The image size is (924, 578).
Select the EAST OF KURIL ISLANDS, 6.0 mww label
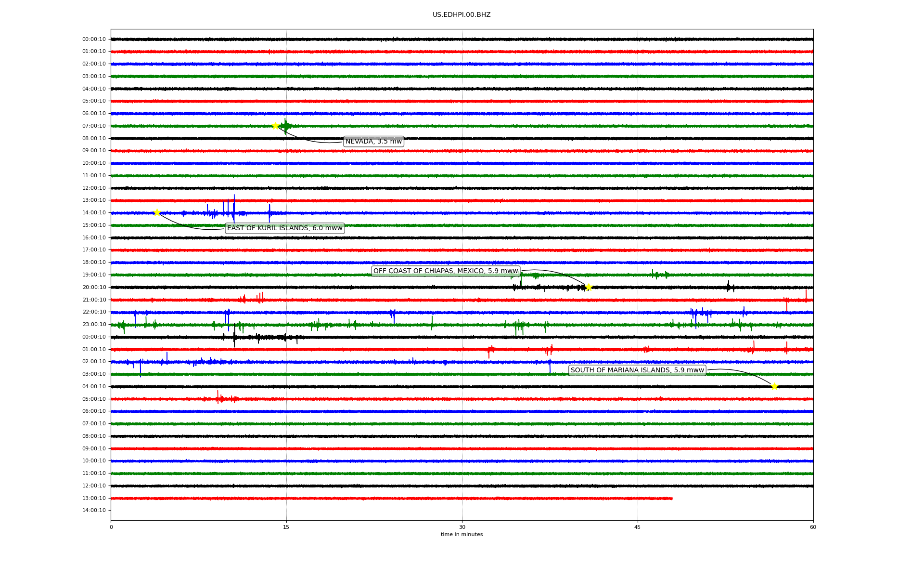[285, 228]
